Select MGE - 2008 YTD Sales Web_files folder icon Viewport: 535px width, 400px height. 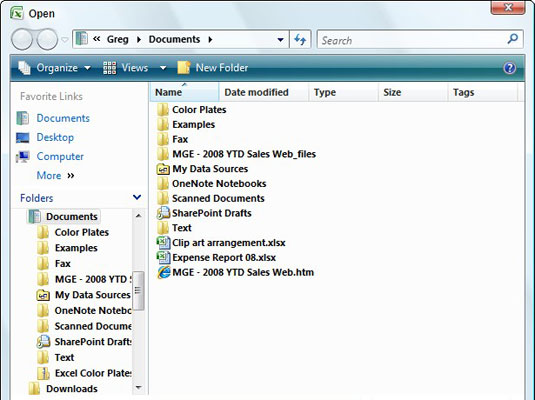pyautogui.click(x=163, y=154)
